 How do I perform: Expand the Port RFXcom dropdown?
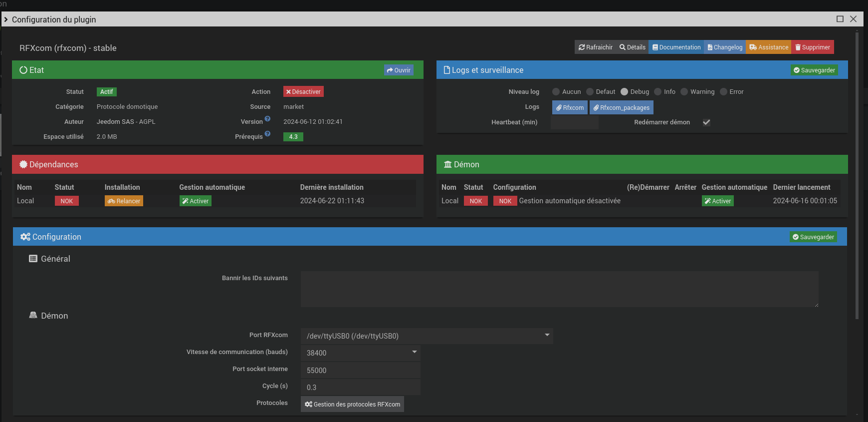(x=427, y=336)
